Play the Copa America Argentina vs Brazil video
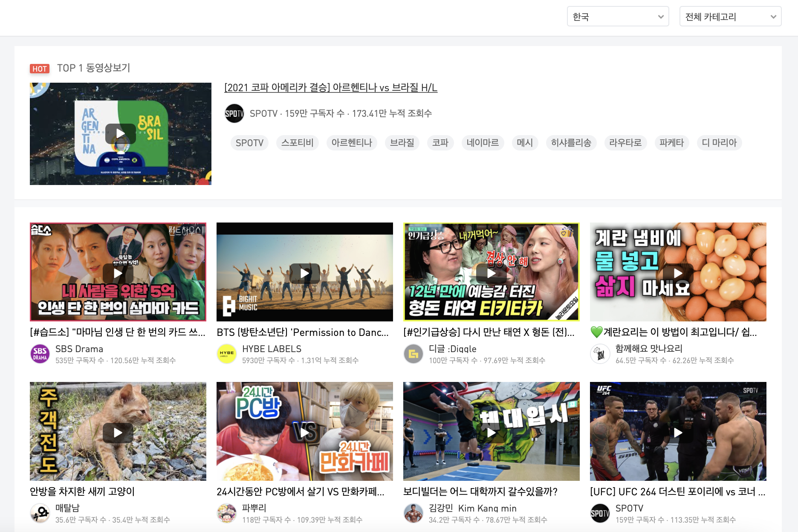798x532 pixels. click(121, 134)
